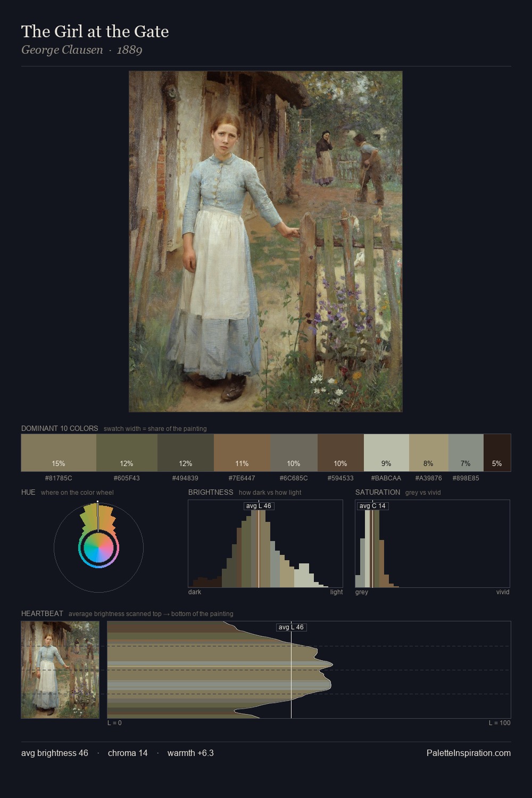Viewport: 532px width, 798px height.
Task: Open the PaletteInspiration.com link
Action: 469,753
